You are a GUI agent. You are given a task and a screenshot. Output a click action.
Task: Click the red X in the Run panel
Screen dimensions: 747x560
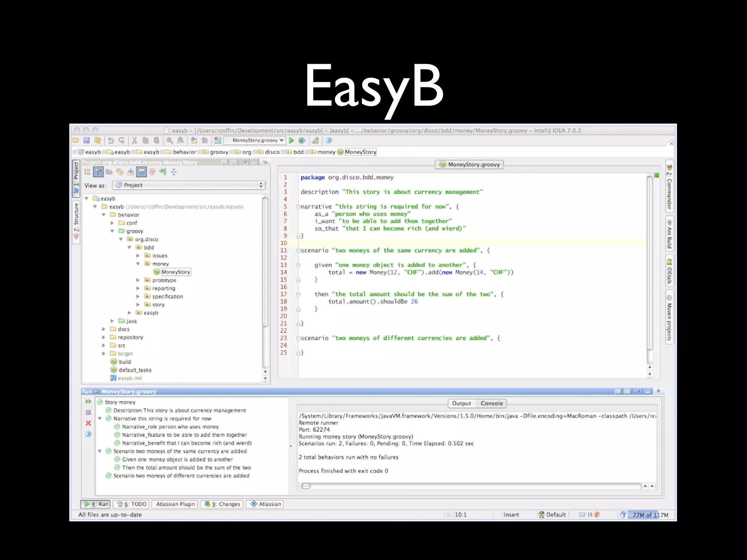(x=88, y=423)
